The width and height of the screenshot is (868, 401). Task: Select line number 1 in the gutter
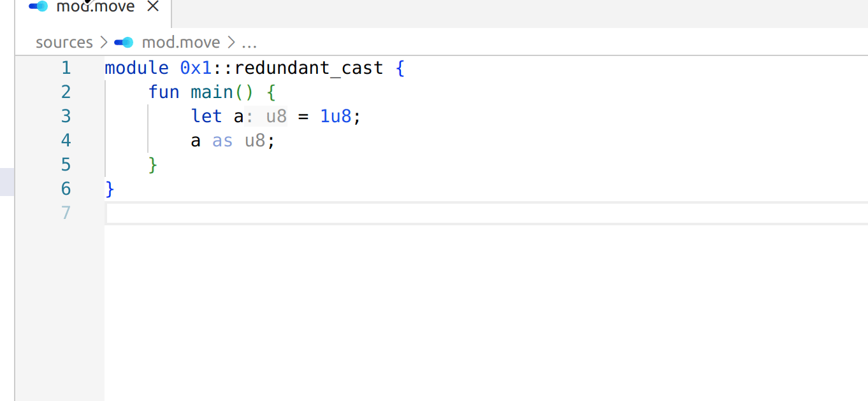pos(66,67)
